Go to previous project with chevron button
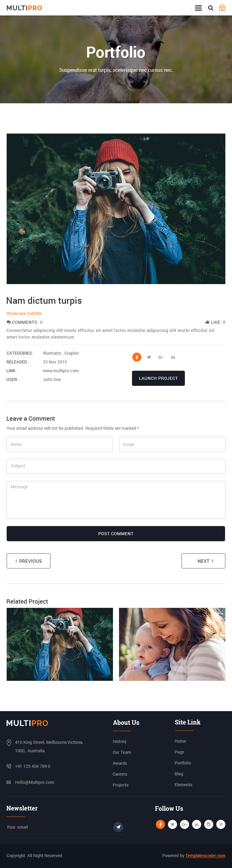 pyautogui.click(x=29, y=561)
